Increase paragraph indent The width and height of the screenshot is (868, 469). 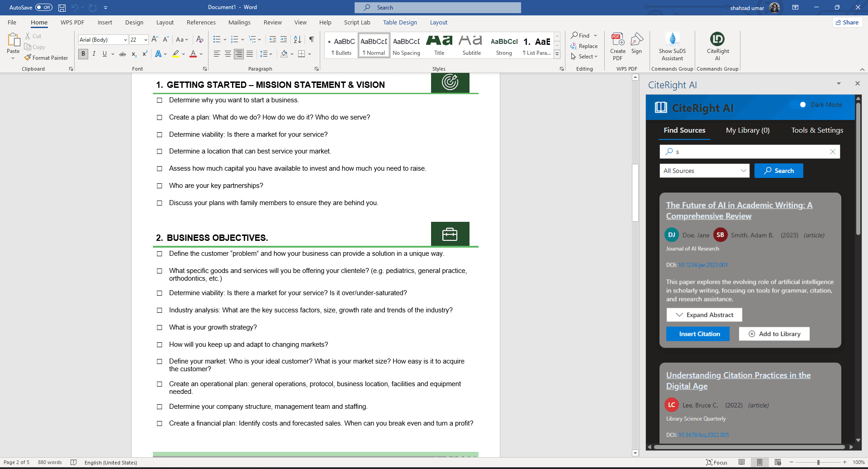pos(284,39)
